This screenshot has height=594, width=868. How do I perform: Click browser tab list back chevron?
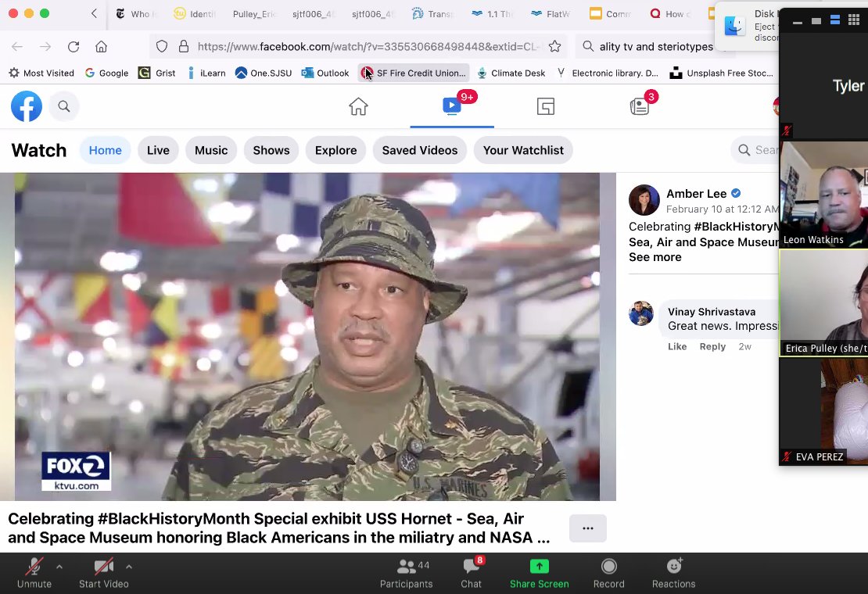coord(94,13)
